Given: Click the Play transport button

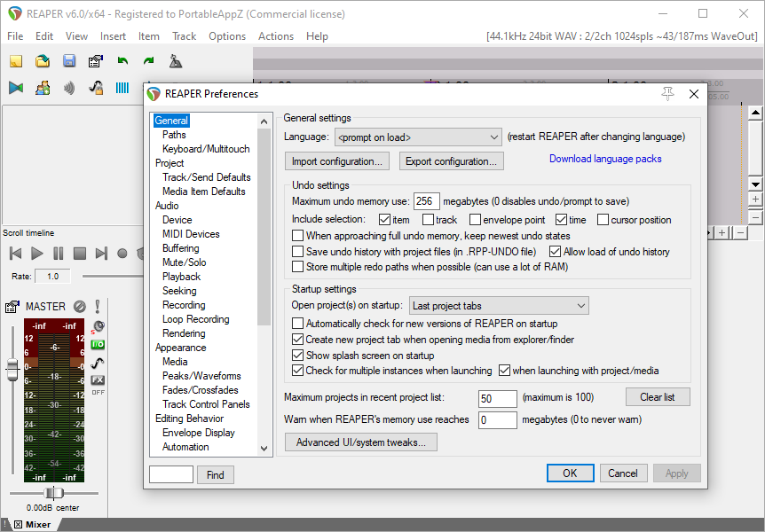Looking at the screenshot, I should pyautogui.click(x=37, y=253).
